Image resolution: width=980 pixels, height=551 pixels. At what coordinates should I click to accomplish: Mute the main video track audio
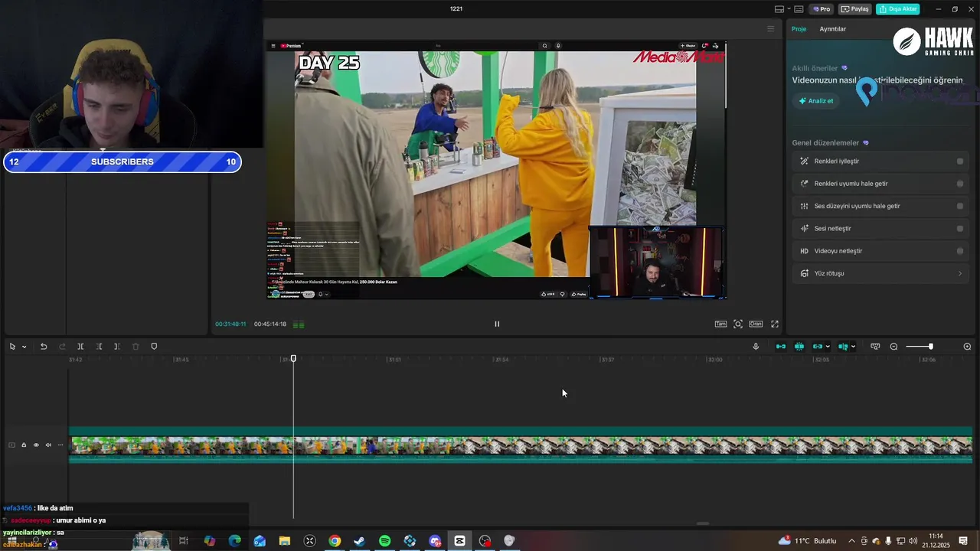(48, 445)
